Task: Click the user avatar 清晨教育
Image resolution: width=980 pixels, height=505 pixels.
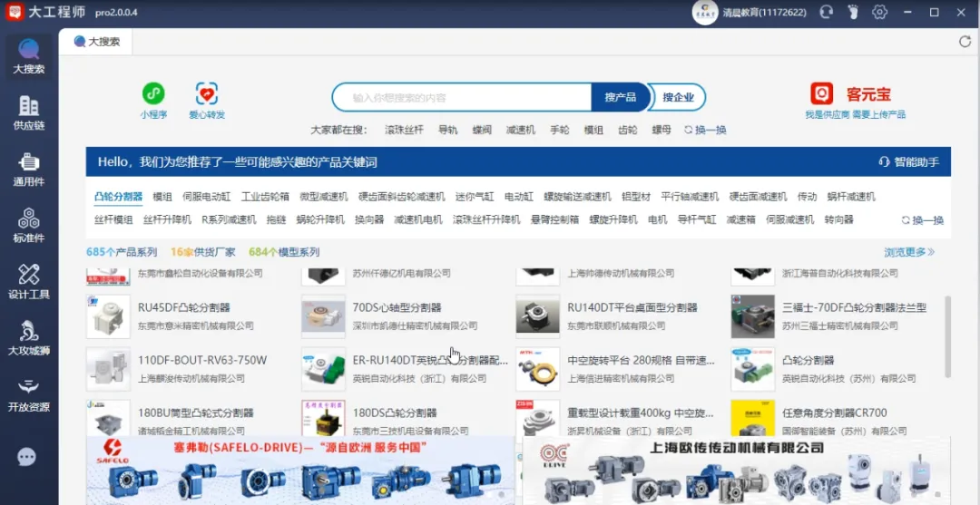Action: (705, 12)
